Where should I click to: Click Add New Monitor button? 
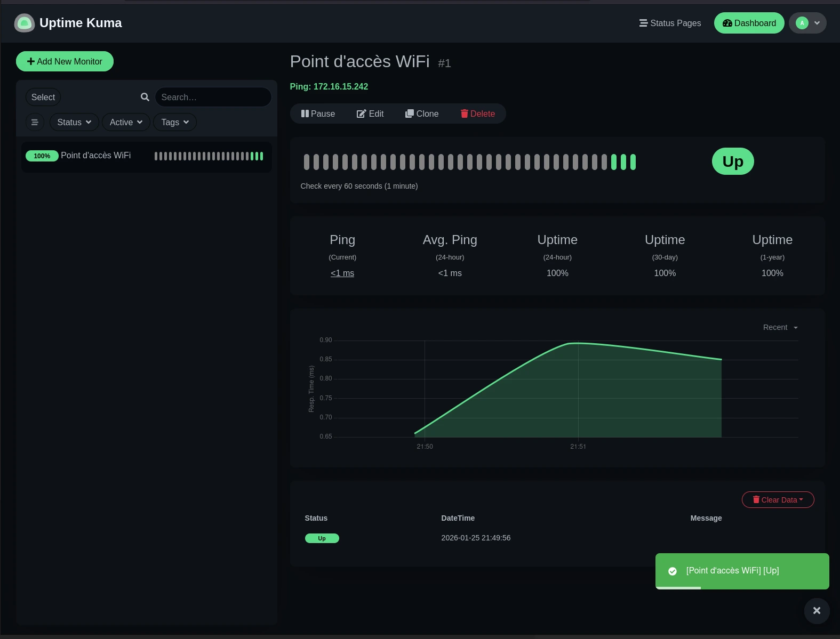click(x=65, y=61)
